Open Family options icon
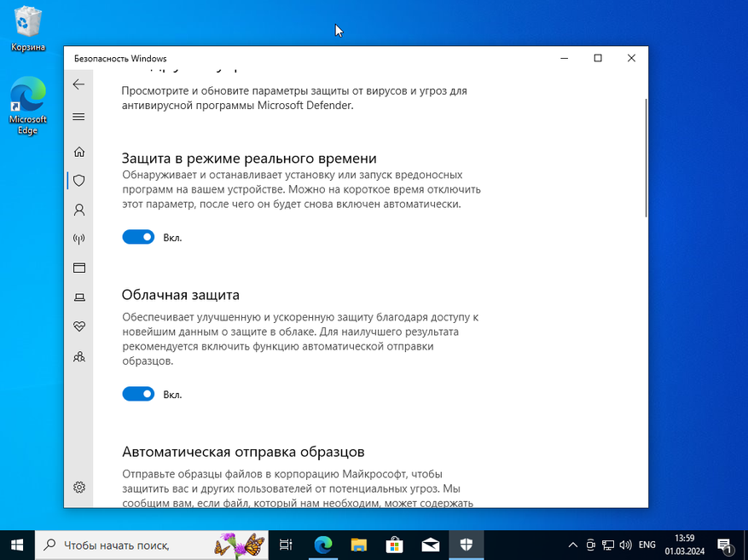Viewport: 748px width, 560px height. tap(79, 356)
